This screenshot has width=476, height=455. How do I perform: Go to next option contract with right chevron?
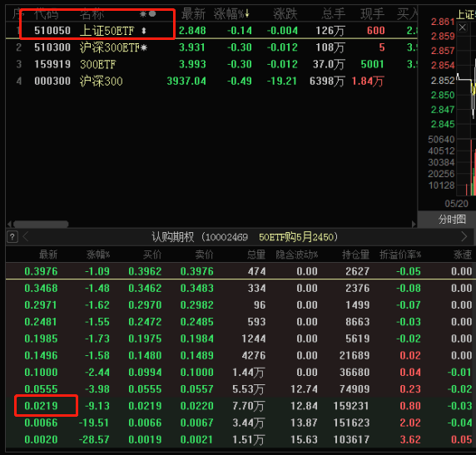[x=464, y=237]
